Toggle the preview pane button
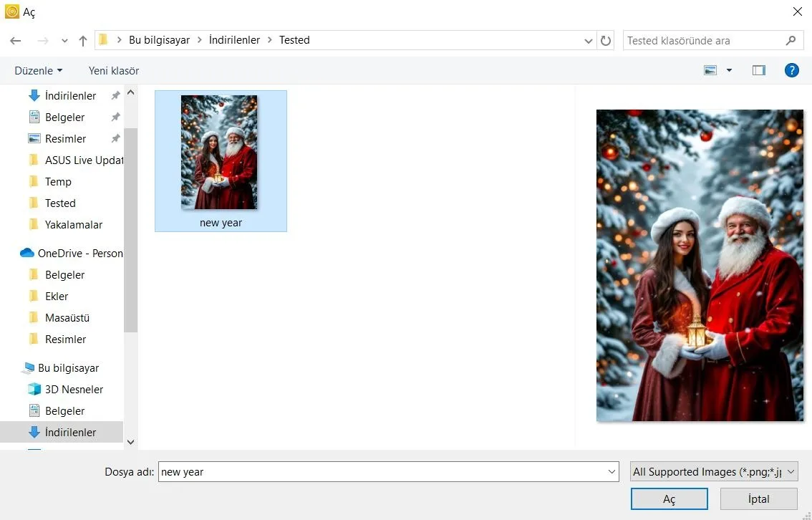The image size is (812, 520). tap(759, 70)
